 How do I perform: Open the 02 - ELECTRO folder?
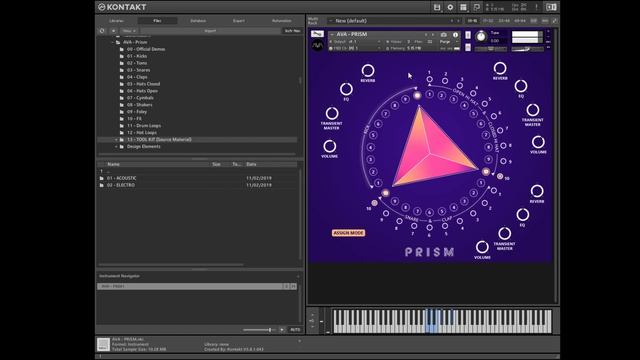pyautogui.click(x=121, y=185)
